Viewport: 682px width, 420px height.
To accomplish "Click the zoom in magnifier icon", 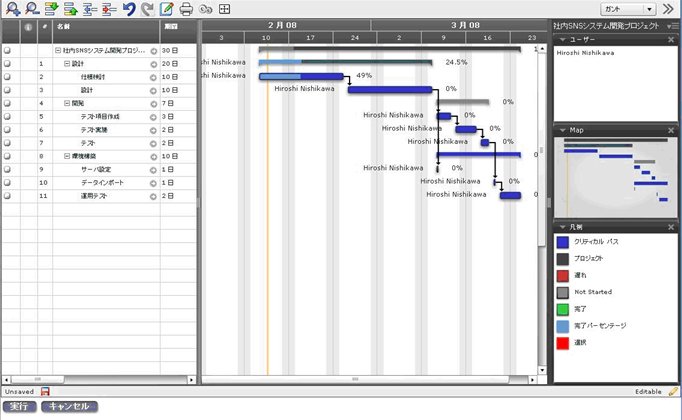I will coord(13,8).
